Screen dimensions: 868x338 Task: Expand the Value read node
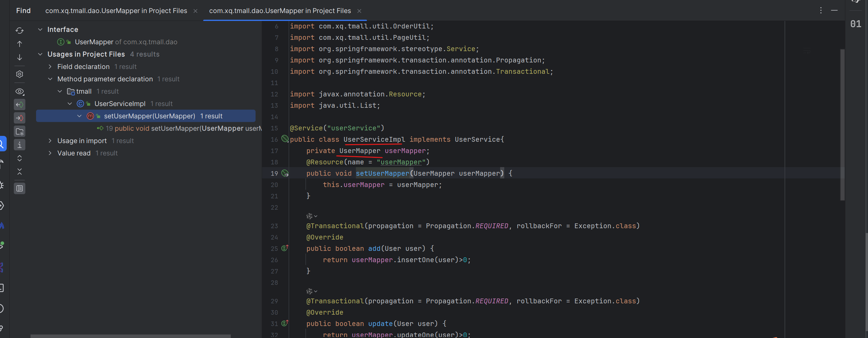50,153
